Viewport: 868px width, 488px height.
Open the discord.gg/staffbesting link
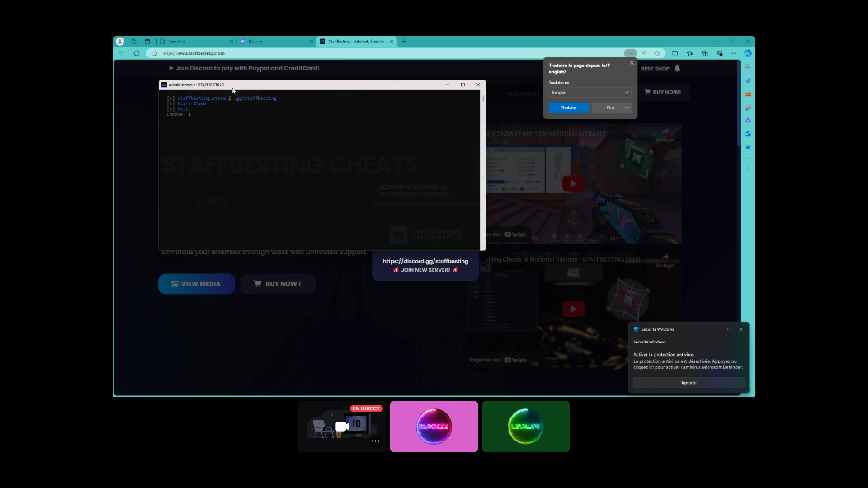coord(425,261)
